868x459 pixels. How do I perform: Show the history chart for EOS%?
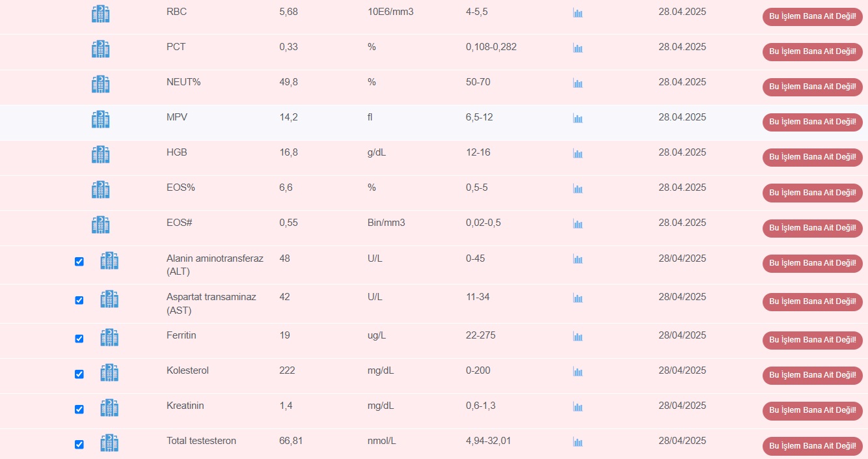578,189
